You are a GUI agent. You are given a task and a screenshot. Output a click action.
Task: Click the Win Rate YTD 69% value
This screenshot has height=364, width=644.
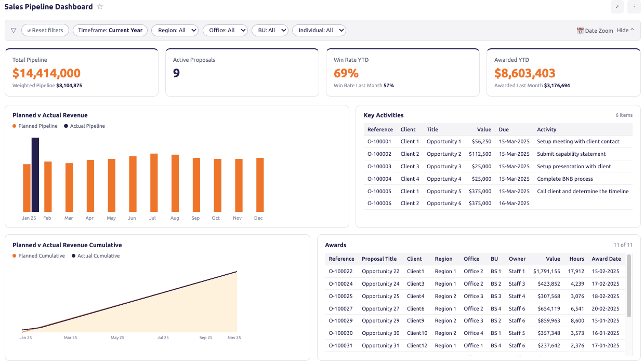(346, 73)
